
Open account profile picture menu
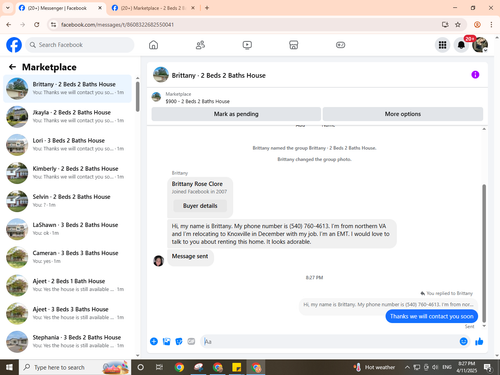[x=480, y=45]
